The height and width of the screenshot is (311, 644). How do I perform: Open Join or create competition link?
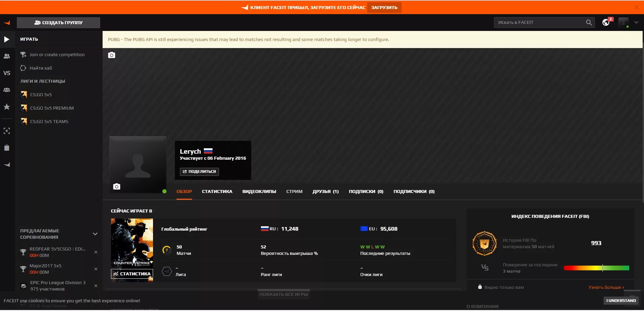[57, 54]
